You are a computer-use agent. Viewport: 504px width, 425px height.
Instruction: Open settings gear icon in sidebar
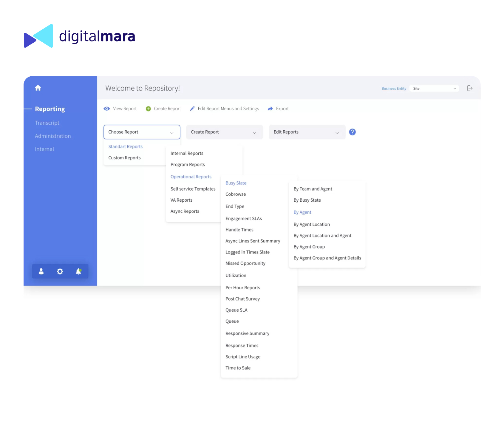60,271
